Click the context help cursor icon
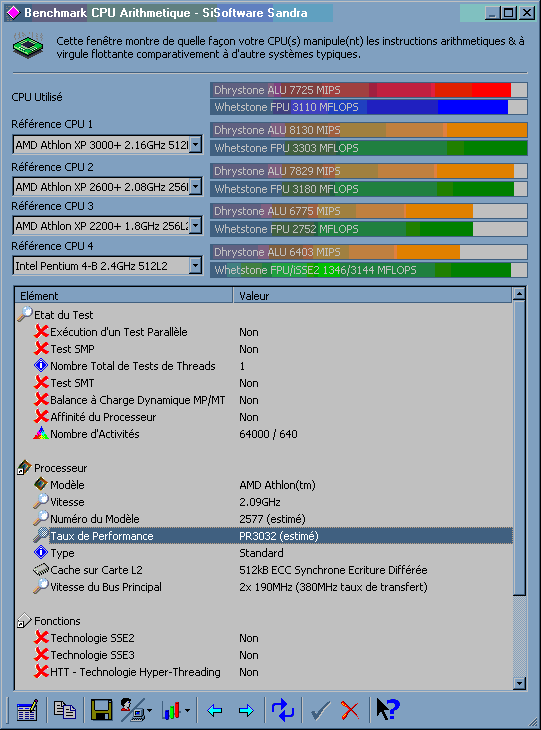 tap(387, 710)
